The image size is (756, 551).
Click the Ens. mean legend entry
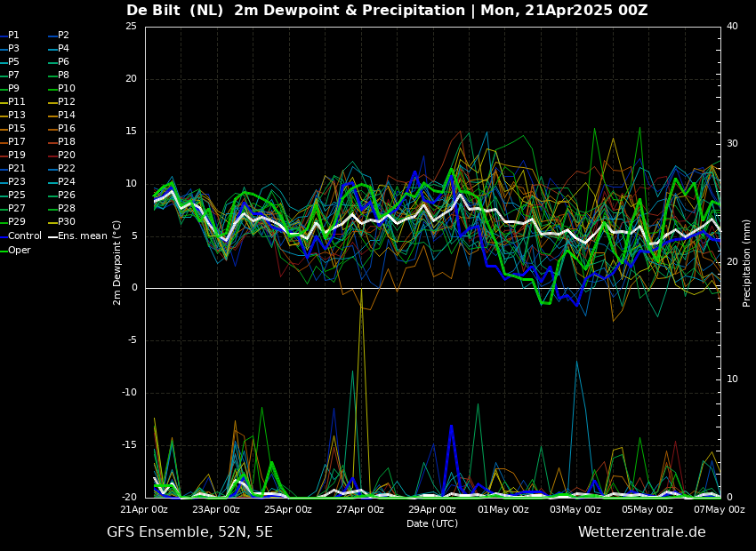click(78, 236)
